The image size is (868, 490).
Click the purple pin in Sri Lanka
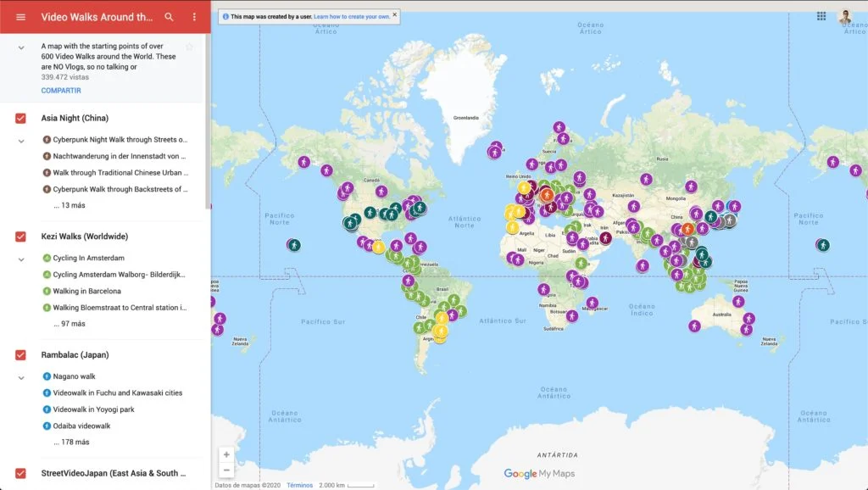pos(643,265)
